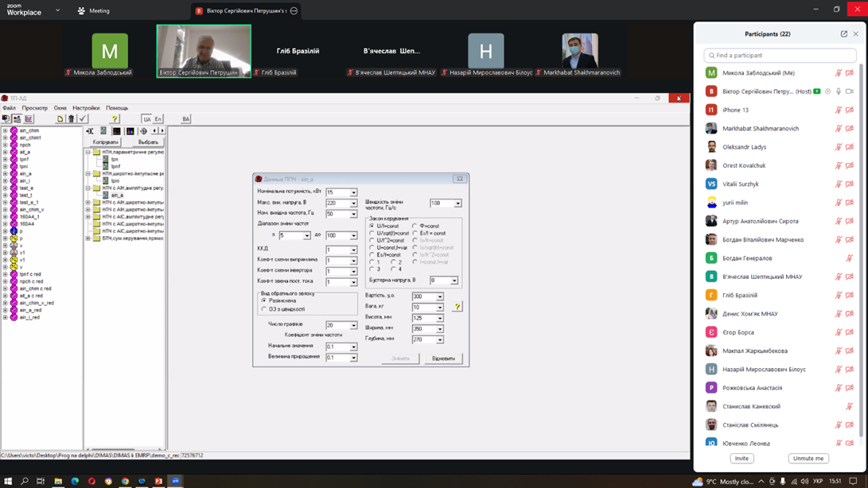
Task: Click the Find a participant search field
Action: tap(780, 56)
